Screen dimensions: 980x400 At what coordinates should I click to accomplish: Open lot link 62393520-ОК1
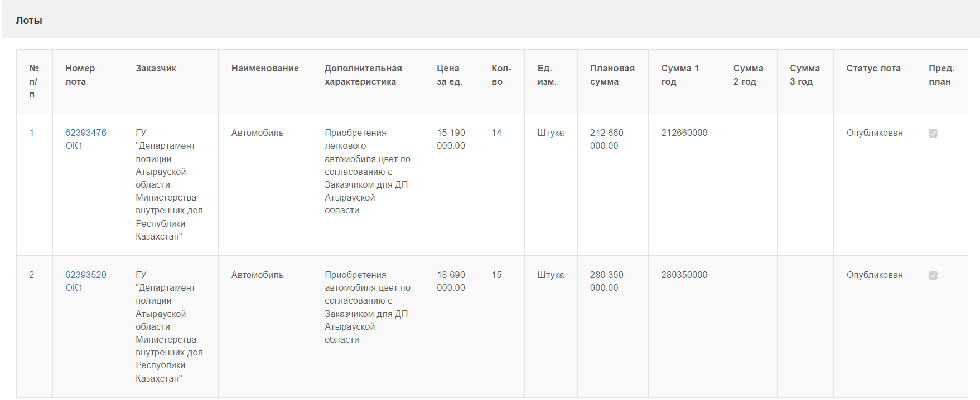(87, 281)
